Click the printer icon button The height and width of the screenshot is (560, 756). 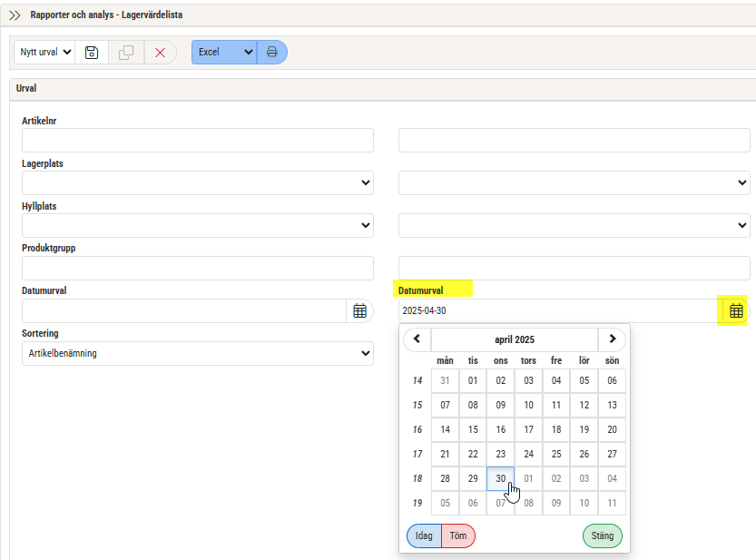(271, 53)
